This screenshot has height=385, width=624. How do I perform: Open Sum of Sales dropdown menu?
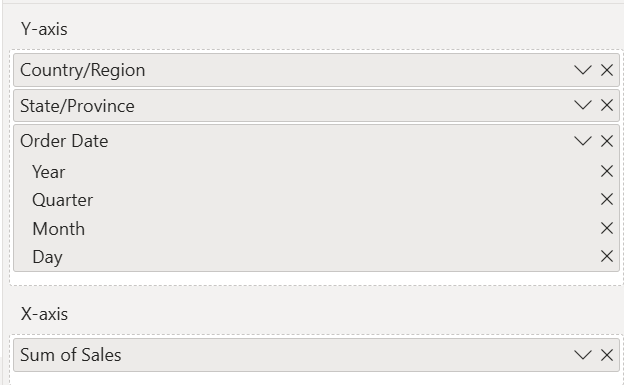(583, 355)
